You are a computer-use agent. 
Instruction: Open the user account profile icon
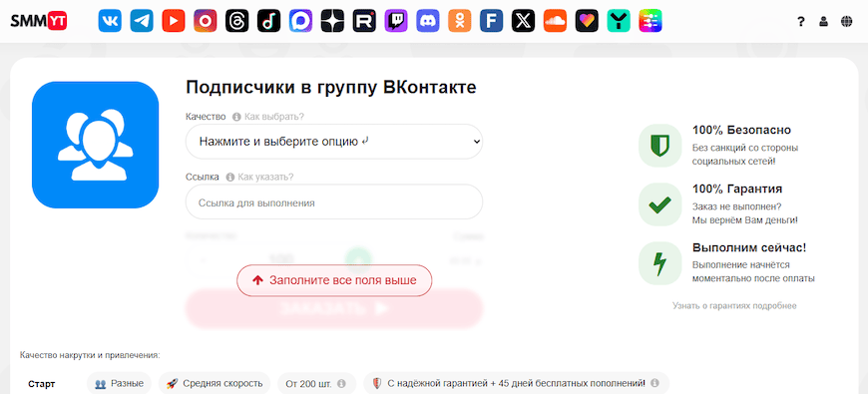point(824,22)
